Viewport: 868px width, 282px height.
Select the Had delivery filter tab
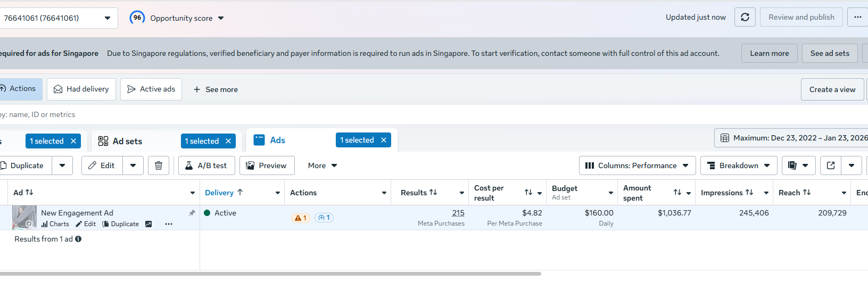[81, 89]
